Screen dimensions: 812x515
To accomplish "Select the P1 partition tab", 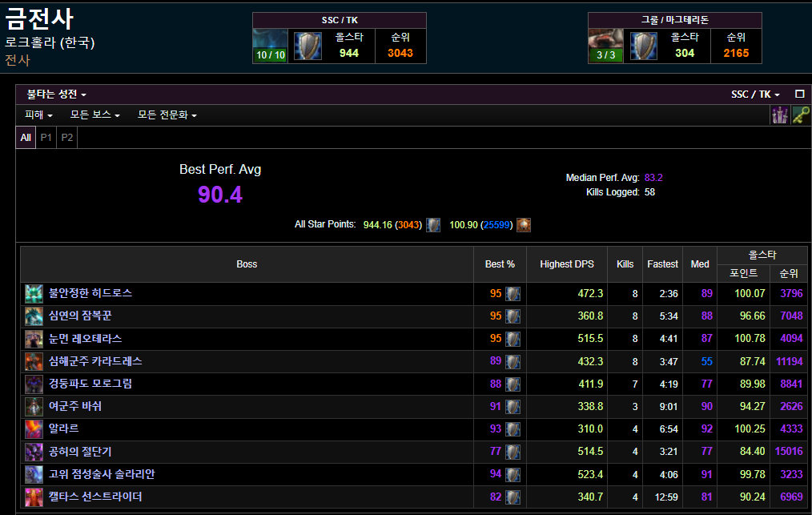I will [46, 137].
